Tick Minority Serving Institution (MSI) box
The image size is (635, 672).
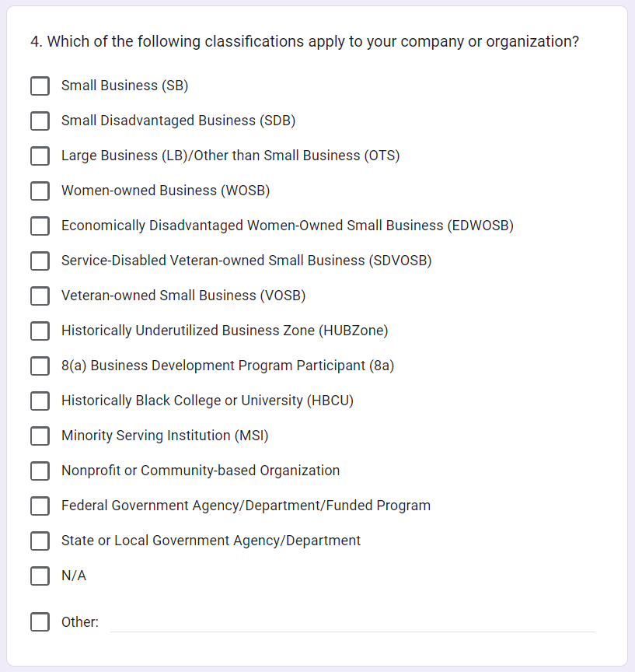40,436
